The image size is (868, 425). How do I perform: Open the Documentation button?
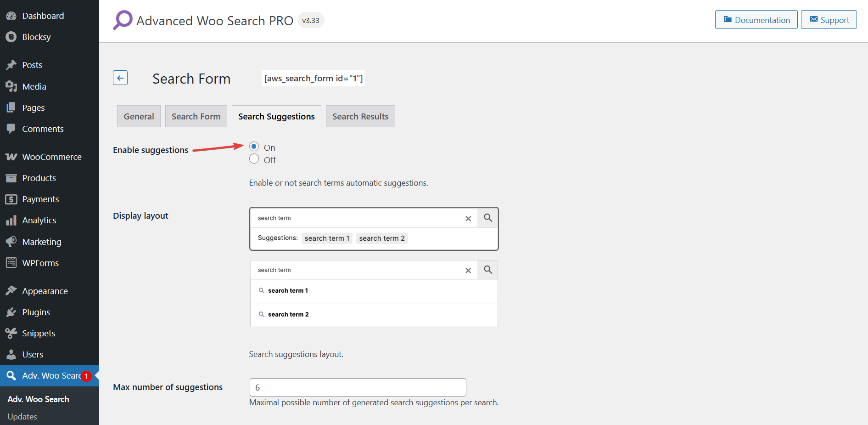[x=756, y=20]
